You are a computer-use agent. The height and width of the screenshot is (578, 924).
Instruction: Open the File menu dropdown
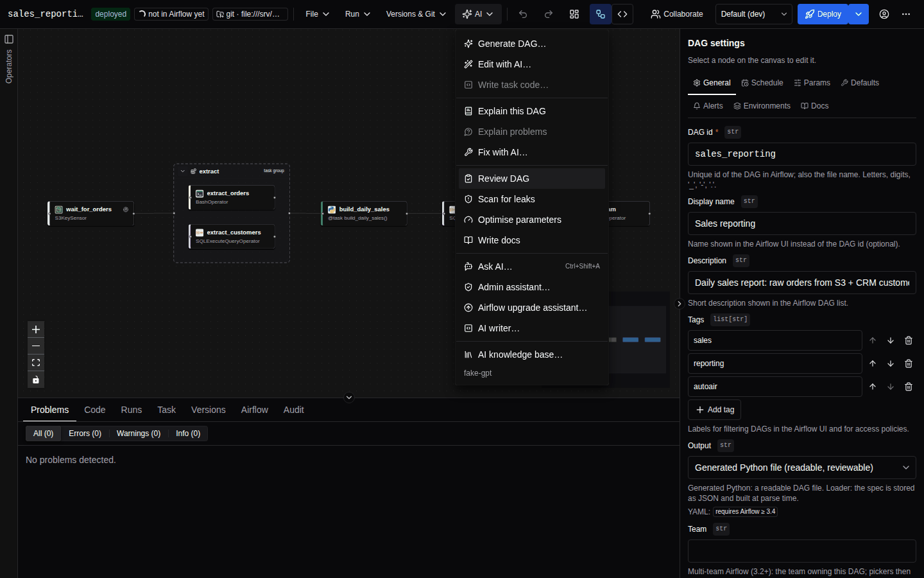click(x=317, y=14)
